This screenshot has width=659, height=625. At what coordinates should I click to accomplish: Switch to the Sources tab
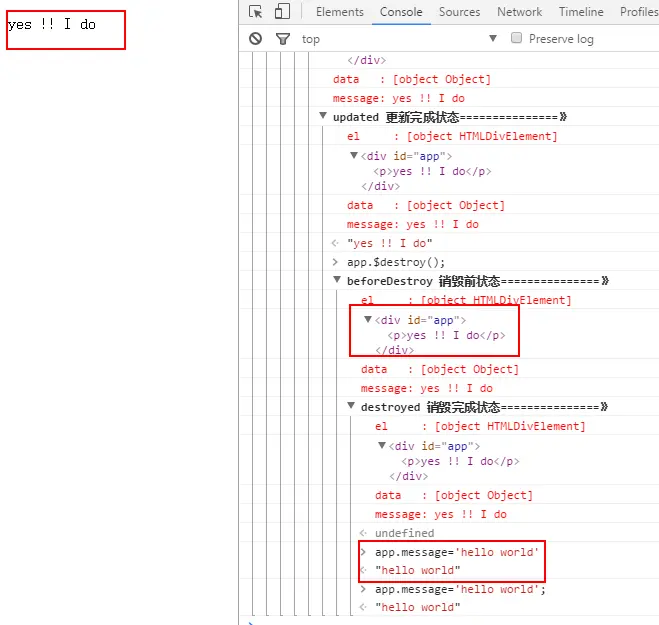459,12
